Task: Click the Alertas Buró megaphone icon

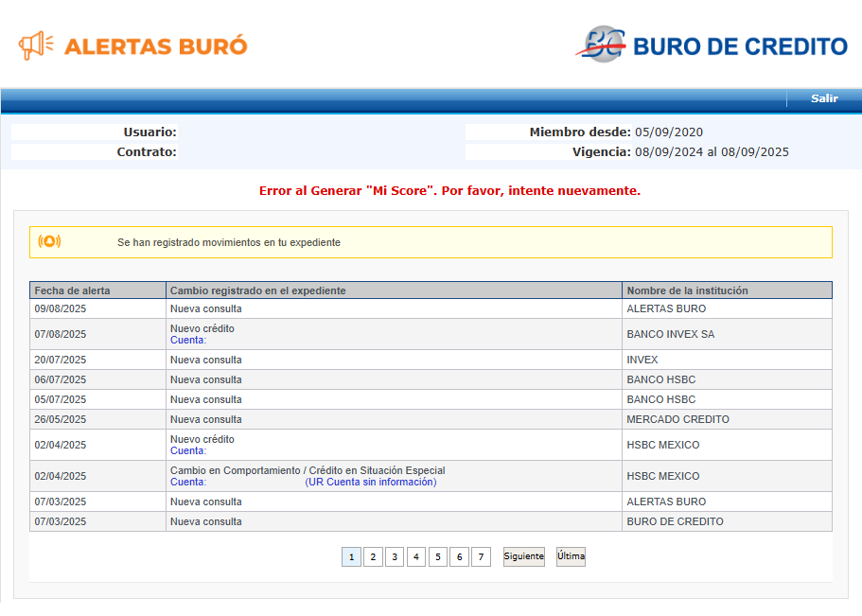Action: click(36, 45)
